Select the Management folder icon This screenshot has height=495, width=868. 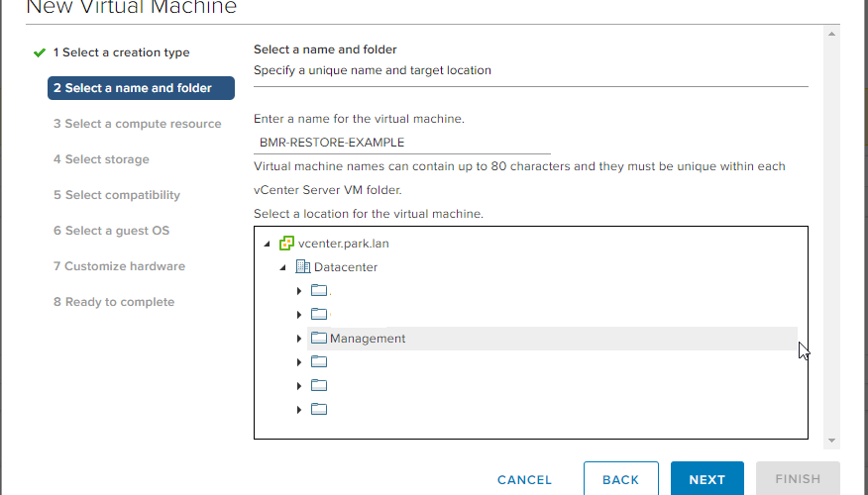(319, 338)
